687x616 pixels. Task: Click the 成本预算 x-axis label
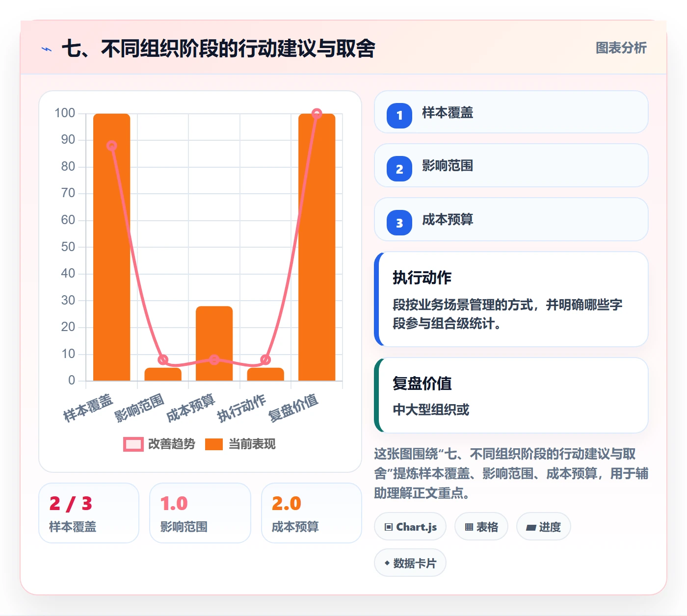[x=191, y=408]
